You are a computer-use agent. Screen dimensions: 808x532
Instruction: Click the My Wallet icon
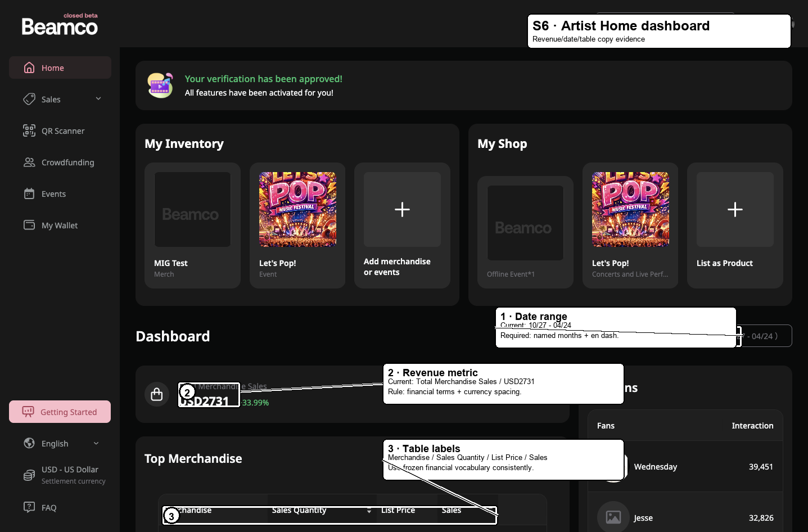pyautogui.click(x=29, y=226)
